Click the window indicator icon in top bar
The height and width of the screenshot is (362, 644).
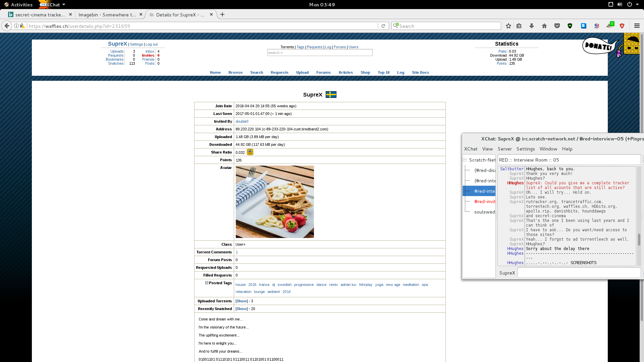tap(611, 4)
